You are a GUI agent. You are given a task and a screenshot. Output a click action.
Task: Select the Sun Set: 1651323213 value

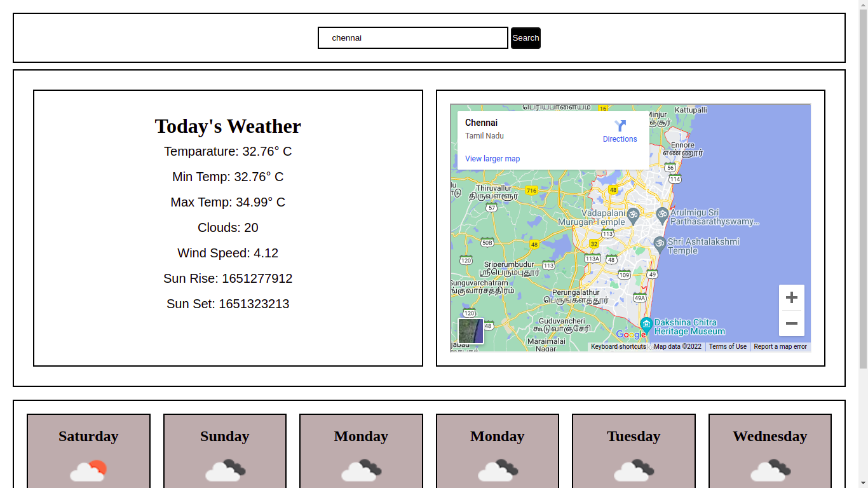click(x=228, y=304)
